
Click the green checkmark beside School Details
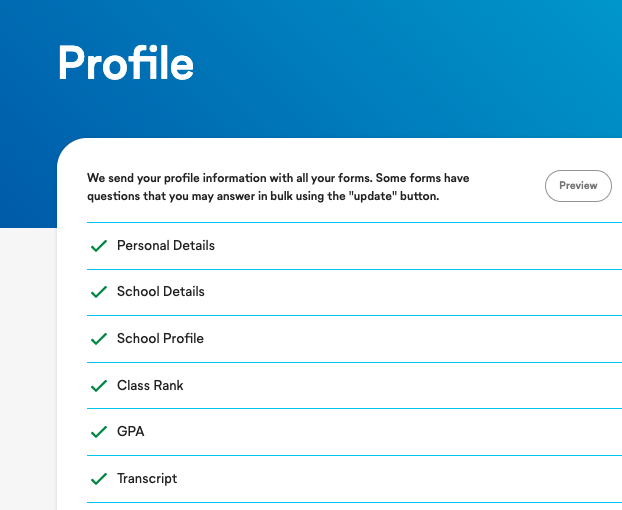click(99, 292)
